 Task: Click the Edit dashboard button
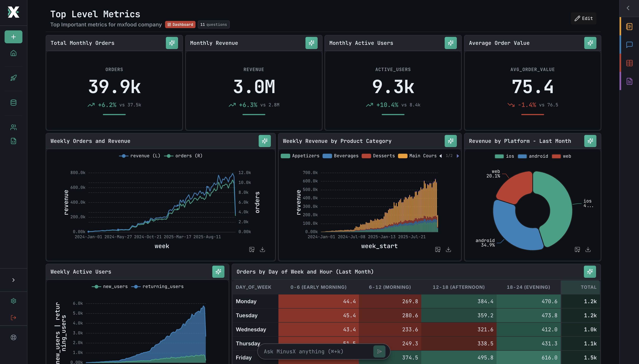[583, 18]
